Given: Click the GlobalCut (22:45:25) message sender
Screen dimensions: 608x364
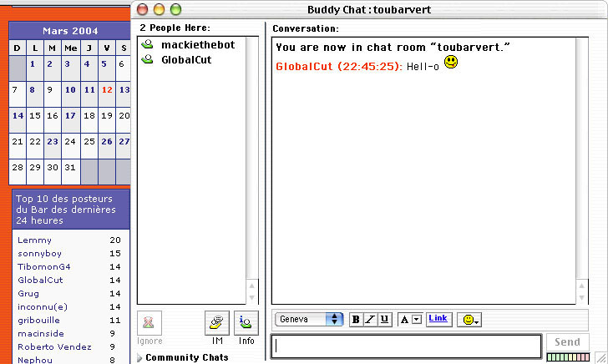Looking at the screenshot, I should tap(339, 66).
